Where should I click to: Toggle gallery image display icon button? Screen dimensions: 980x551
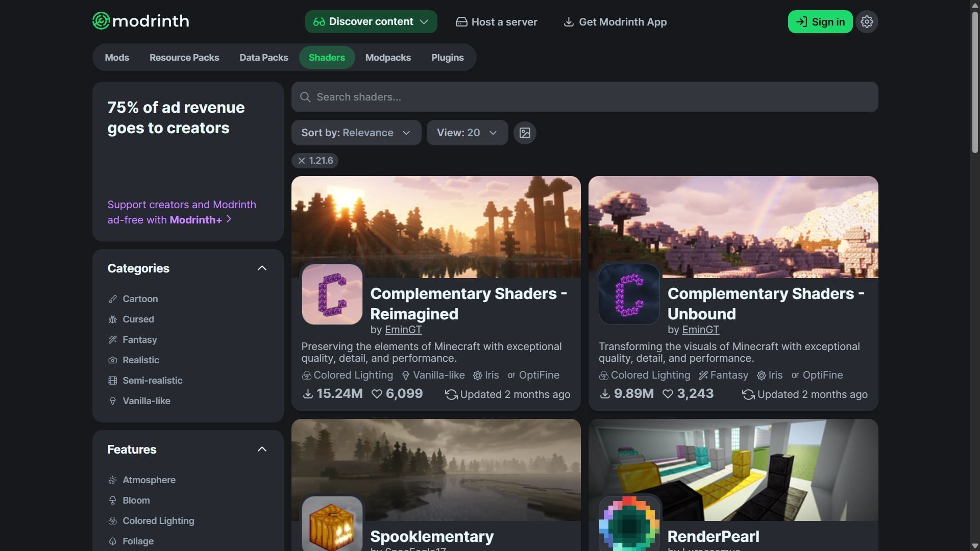(x=525, y=133)
